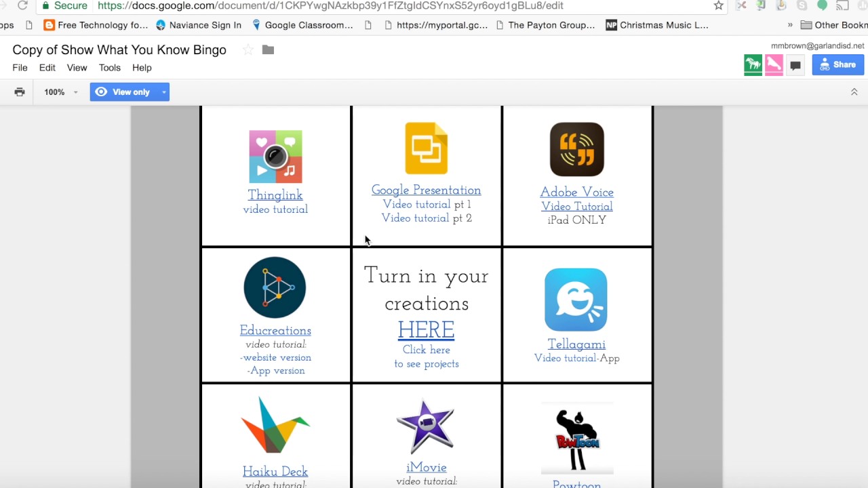
Task: Click the print icon in the toolbar
Action: (20, 92)
